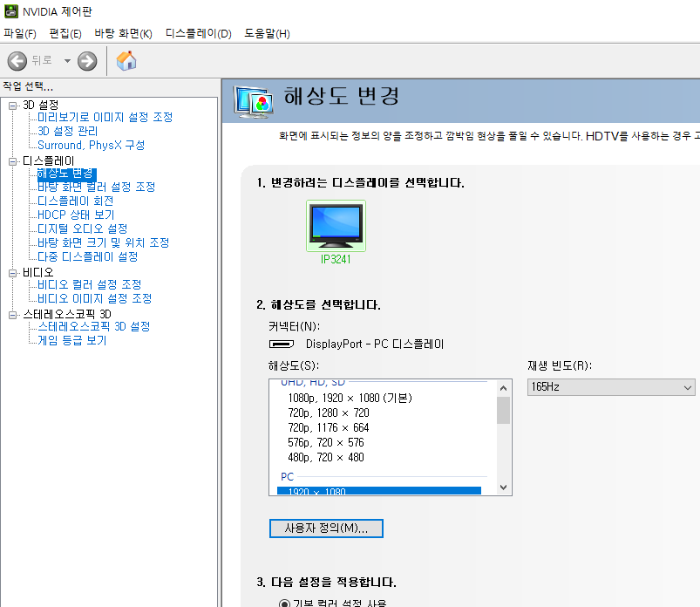This screenshot has width=700, height=607.
Task: Click resolution list scroll up arrow
Action: pyautogui.click(x=504, y=388)
